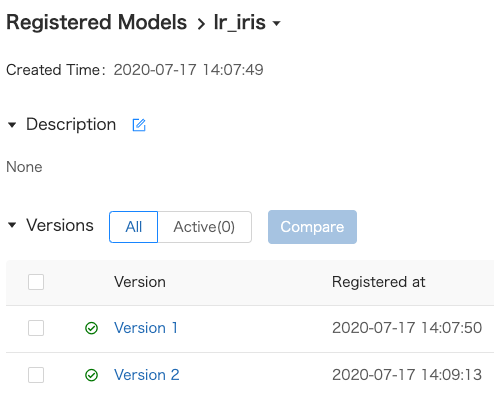
Task: Switch to the Active(0) tab
Action: (x=204, y=227)
